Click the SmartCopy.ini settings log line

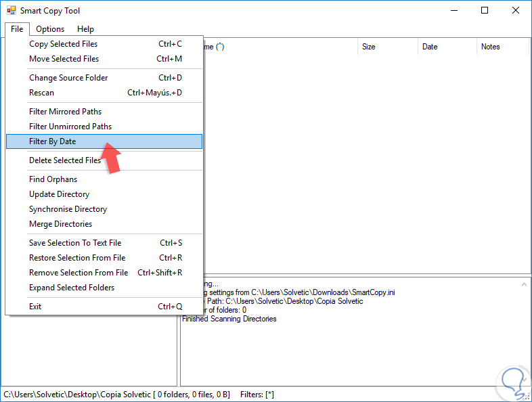point(300,292)
